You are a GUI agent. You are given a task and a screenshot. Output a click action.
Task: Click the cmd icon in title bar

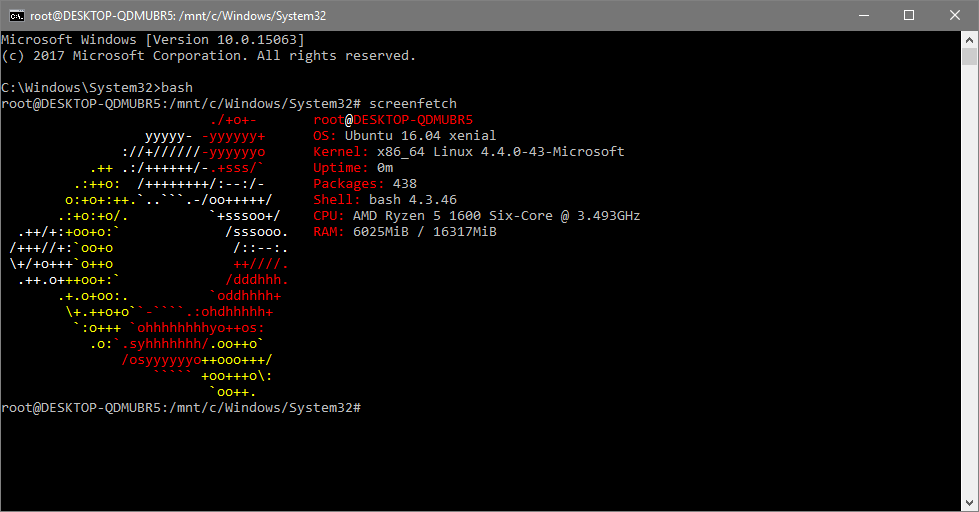17,16
